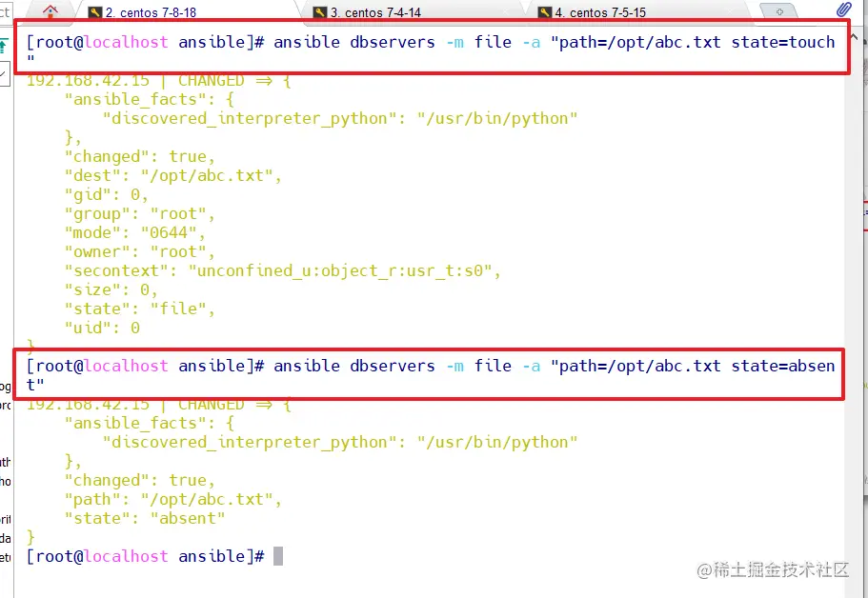Click the "state": "absent" output line
The height and width of the screenshot is (598, 868).
[x=145, y=518]
